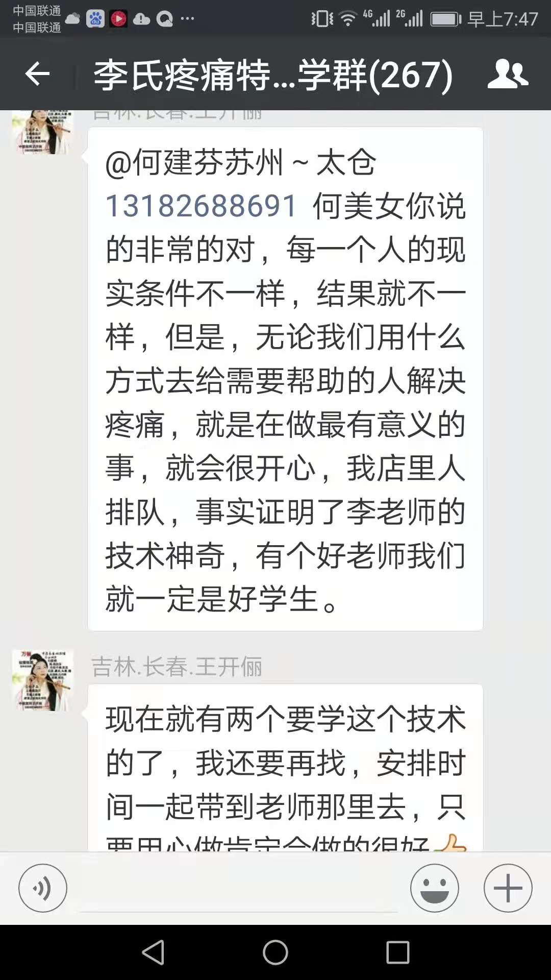Open top sender's avatar profile picture
The height and width of the screenshot is (980, 551).
pyautogui.click(x=43, y=132)
